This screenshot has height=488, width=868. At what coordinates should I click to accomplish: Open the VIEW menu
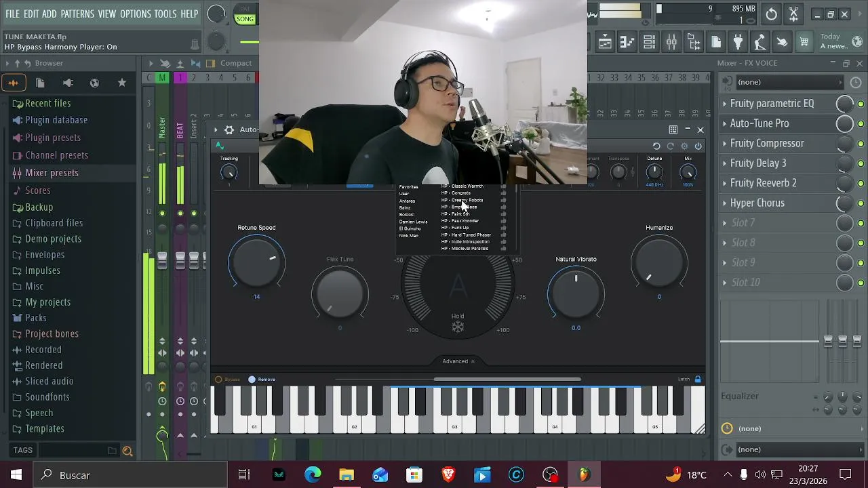point(107,14)
